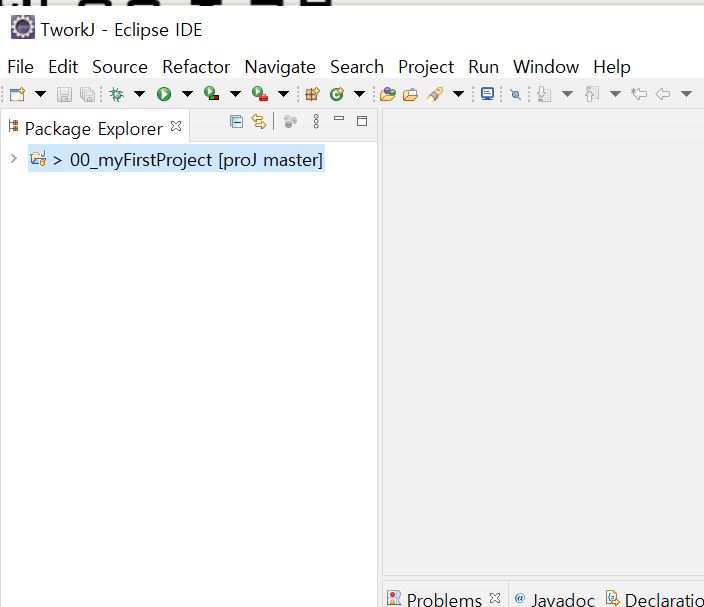Click the Save All icon
This screenshot has width=704, height=607.
coord(87,94)
